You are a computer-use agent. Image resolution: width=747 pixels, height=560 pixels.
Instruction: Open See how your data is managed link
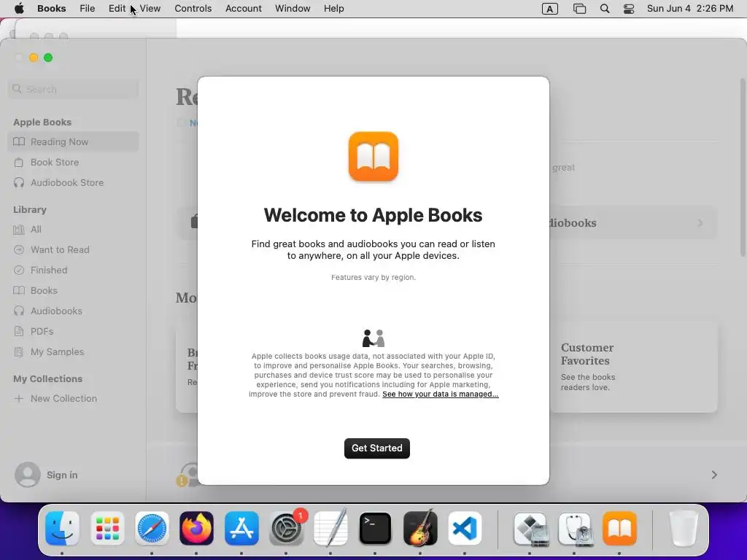pyautogui.click(x=440, y=394)
